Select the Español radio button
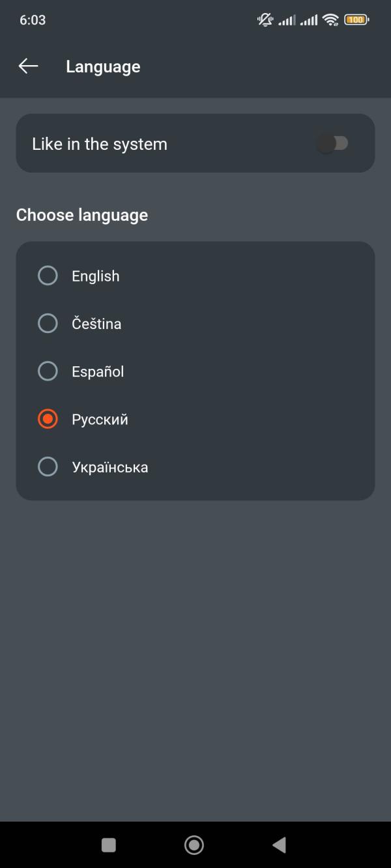 pos(48,371)
